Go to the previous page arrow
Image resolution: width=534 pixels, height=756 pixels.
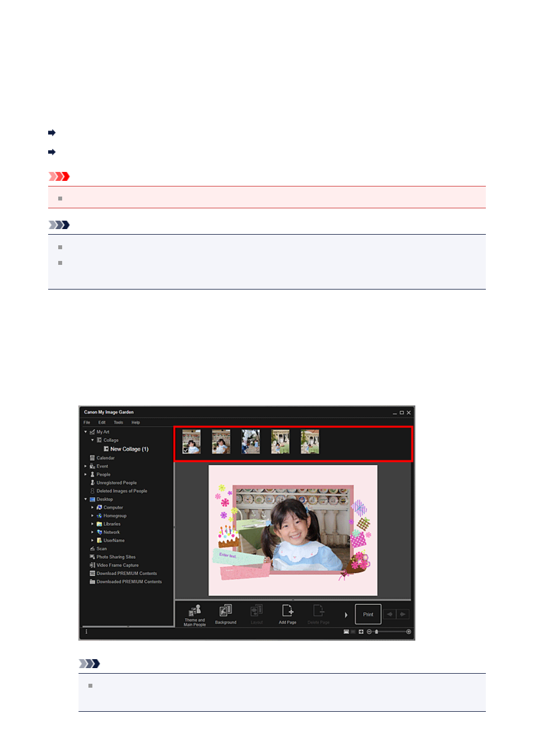coord(390,614)
